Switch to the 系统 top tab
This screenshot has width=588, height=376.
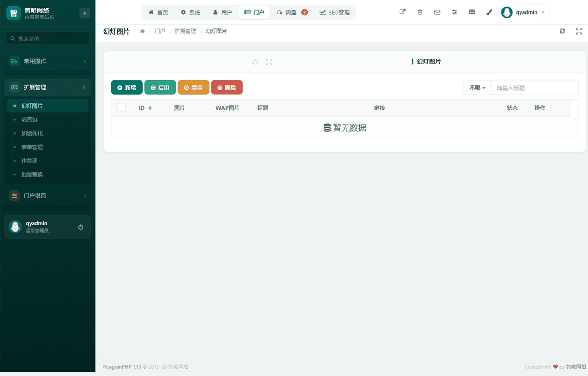[x=191, y=12]
